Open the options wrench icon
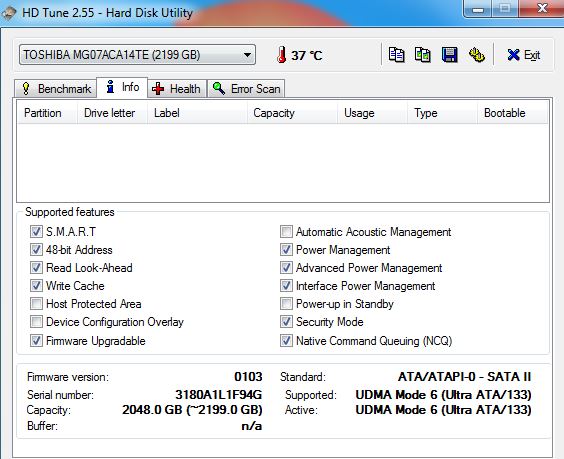This screenshot has height=459, width=564. tap(477, 55)
